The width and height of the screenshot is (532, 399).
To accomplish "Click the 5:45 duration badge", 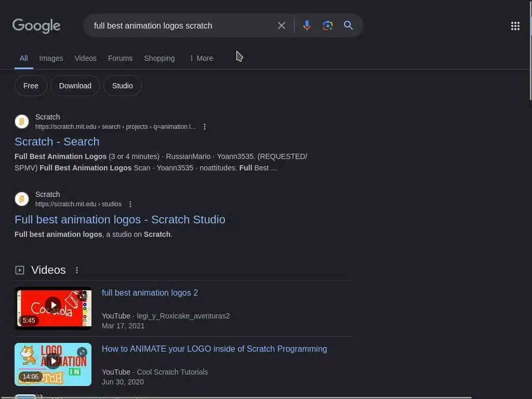I will (29, 320).
